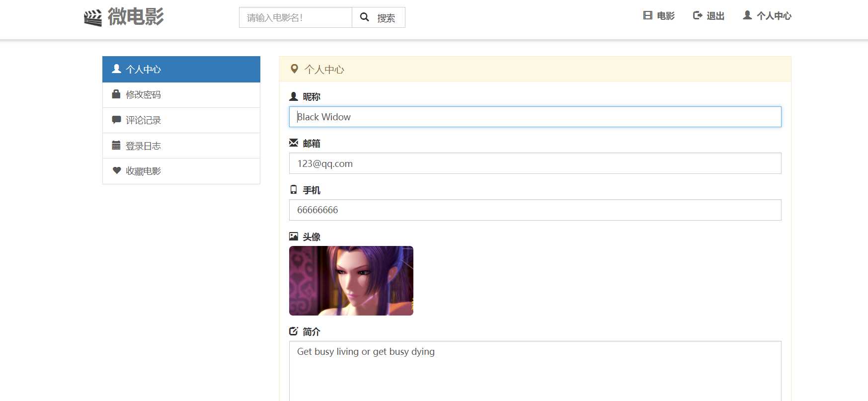The height and width of the screenshot is (401, 868).
Task: Click the edit icon beside 简介
Action: [x=294, y=331]
